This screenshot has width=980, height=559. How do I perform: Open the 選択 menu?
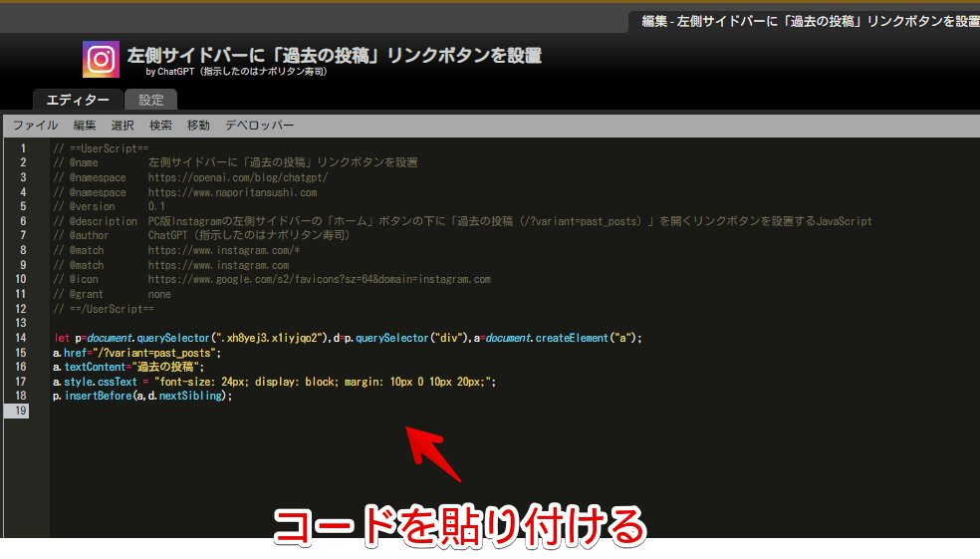point(122,126)
